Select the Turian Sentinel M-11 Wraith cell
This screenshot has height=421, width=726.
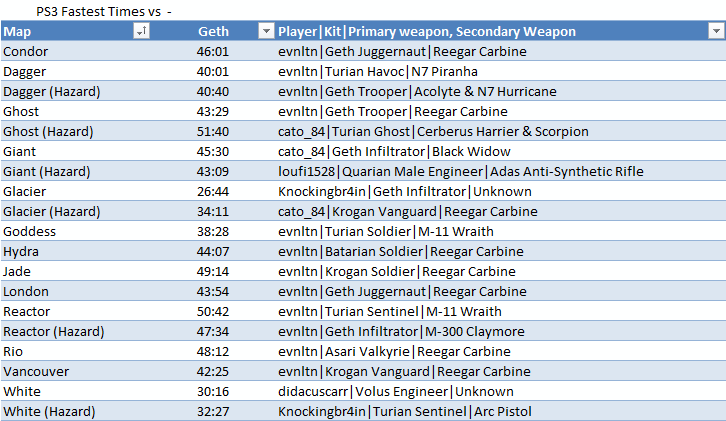501,311
